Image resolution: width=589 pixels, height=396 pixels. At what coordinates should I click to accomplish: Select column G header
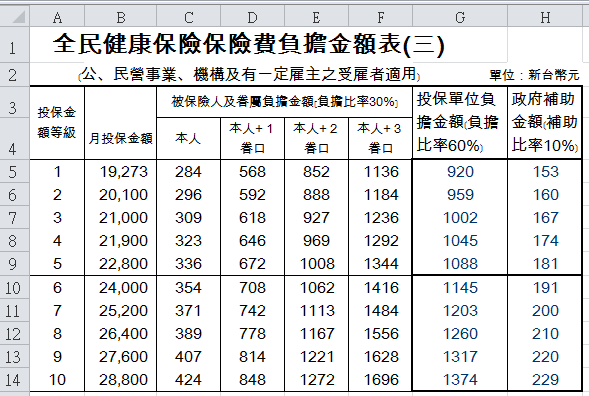tap(460, 17)
